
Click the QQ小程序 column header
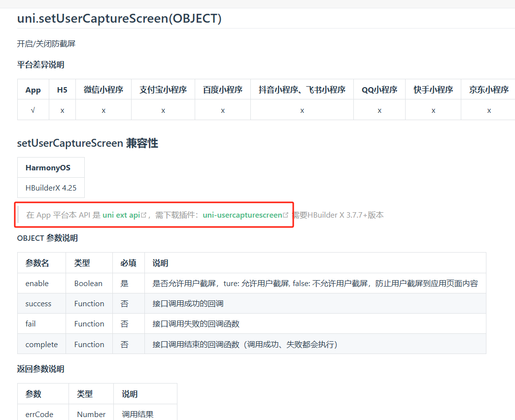[379, 90]
